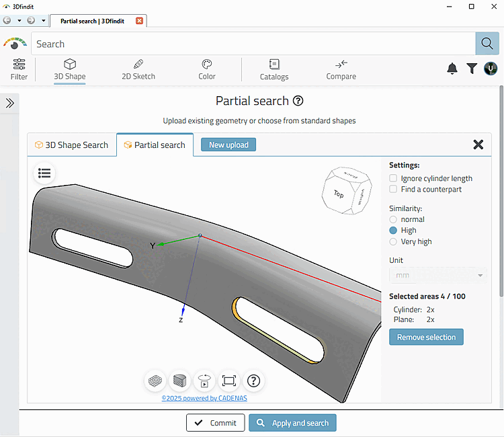Open the list menu in 3D viewer
Image resolution: width=504 pixels, height=437 pixels.
(44, 173)
